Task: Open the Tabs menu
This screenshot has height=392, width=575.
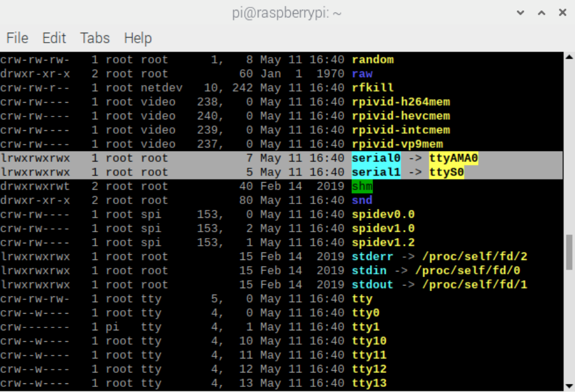Action: pyautogui.click(x=95, y=38)
